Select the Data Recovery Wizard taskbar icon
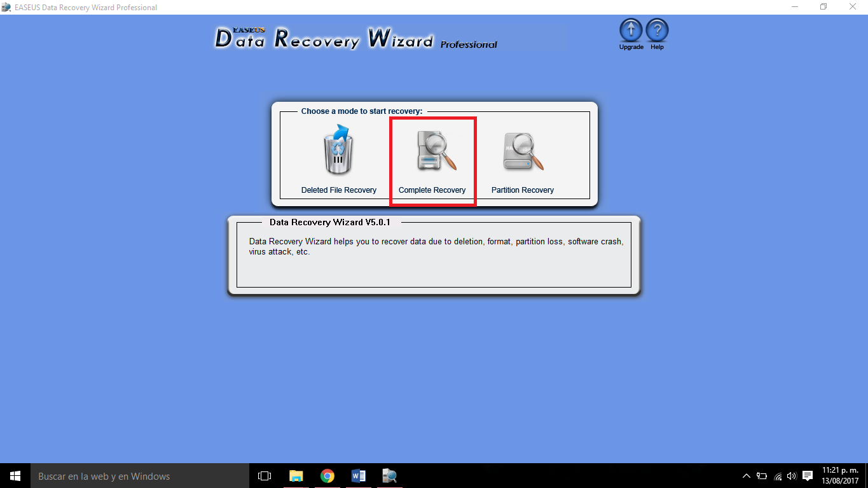Image resolution: width=868 pixels, height=488 pixels. coord(389,476)
